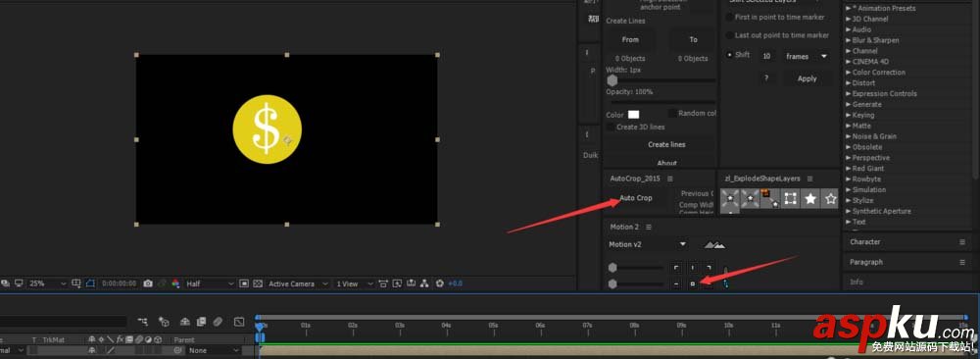Select Last out point to time marker
Image resolution: width=980 pixels, height=359 pixels.
729,35
